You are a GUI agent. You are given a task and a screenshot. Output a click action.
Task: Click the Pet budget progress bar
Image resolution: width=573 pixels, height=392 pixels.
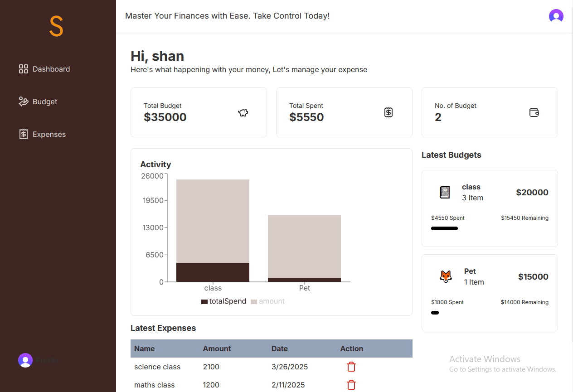point(435,313)
